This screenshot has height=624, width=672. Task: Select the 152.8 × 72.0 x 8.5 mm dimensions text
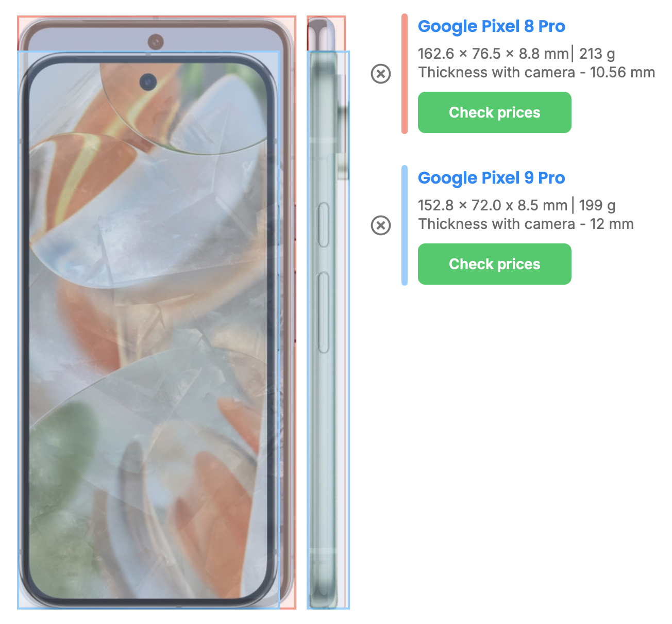click(x=492, y=205)
